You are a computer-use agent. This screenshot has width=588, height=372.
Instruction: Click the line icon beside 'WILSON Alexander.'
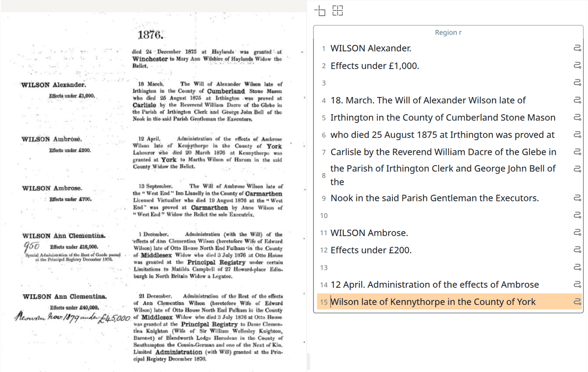click(x=577, y=48)
